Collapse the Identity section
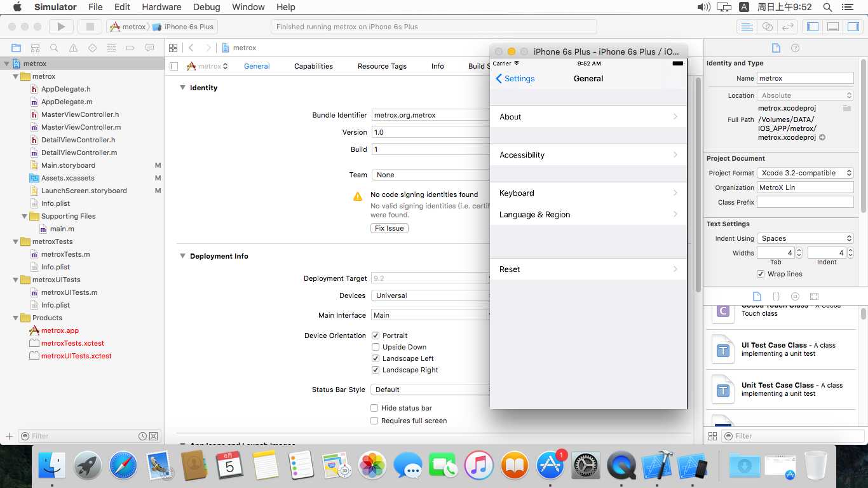 [182, 88]
